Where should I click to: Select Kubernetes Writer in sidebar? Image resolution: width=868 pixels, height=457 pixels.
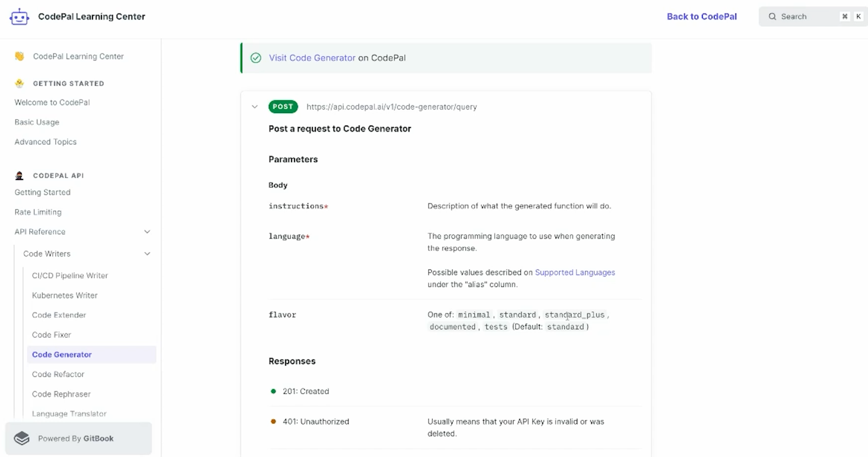[x=65, y=295]
